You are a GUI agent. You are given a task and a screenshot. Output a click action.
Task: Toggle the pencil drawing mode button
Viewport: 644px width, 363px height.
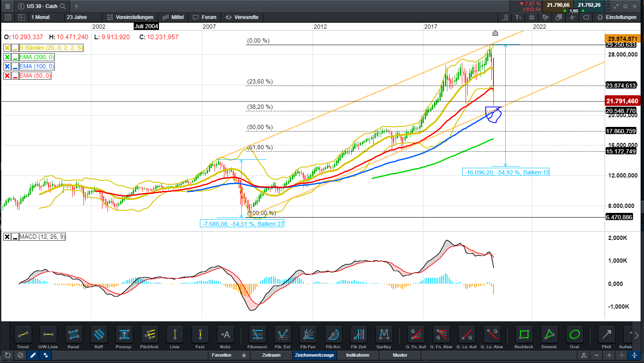click(33, 355)
